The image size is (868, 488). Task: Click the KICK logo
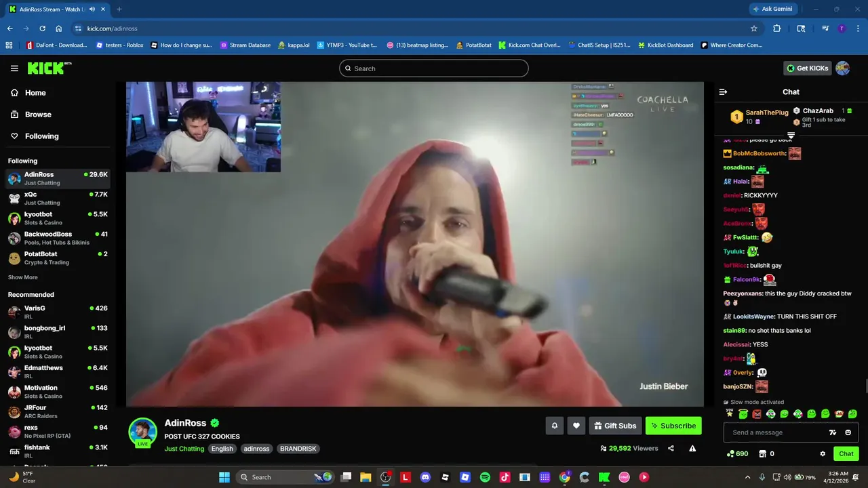coord(49,68)
